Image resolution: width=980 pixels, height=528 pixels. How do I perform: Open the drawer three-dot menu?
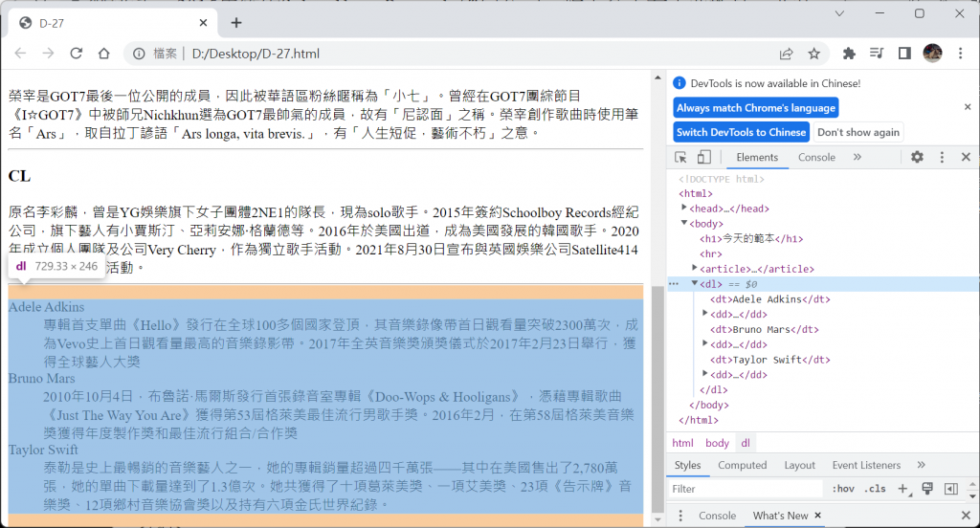(680, 516)
